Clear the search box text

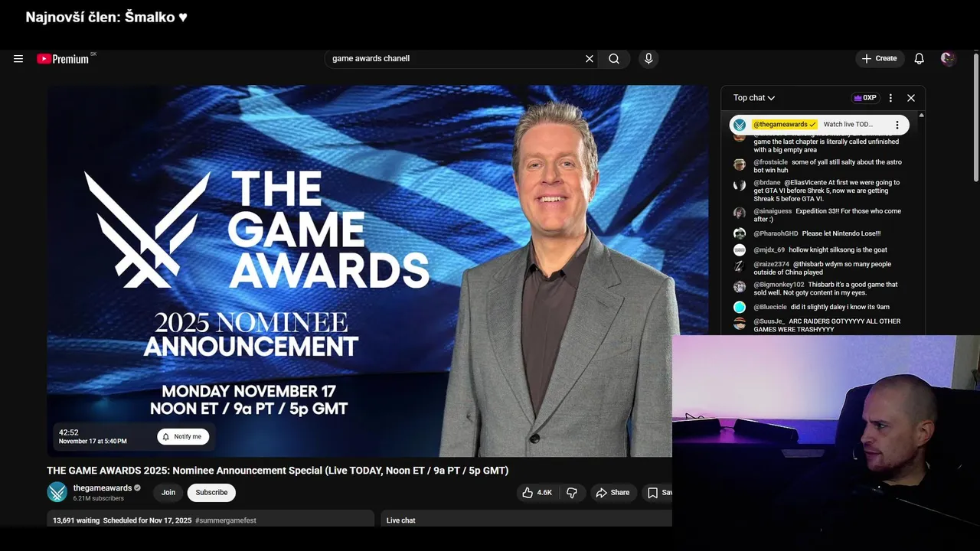pos(590,59)
